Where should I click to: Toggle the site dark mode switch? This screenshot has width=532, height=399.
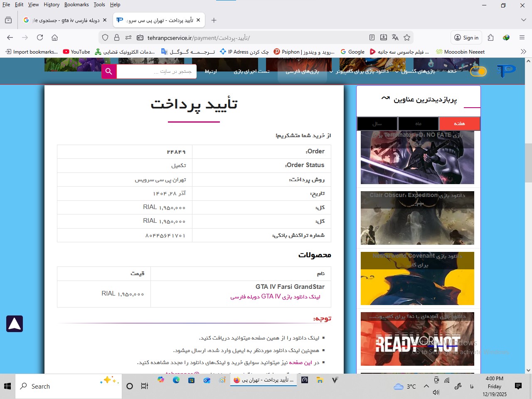(478, 71)
